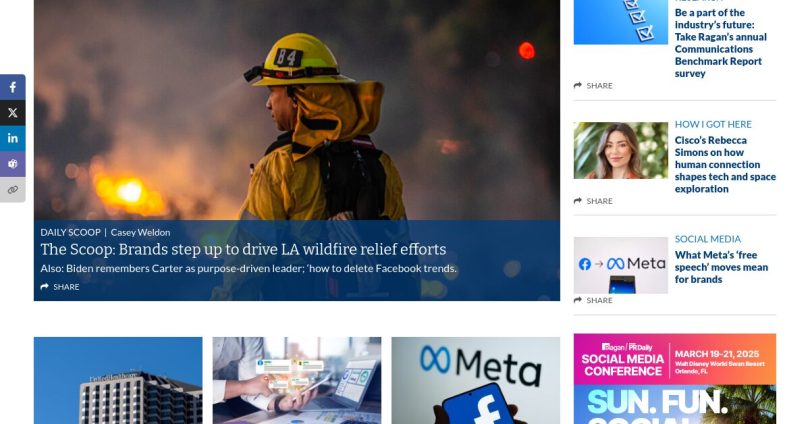Click the hotel building article thumbnail
This screenshot has width=810, height=424.
(118, 381)
